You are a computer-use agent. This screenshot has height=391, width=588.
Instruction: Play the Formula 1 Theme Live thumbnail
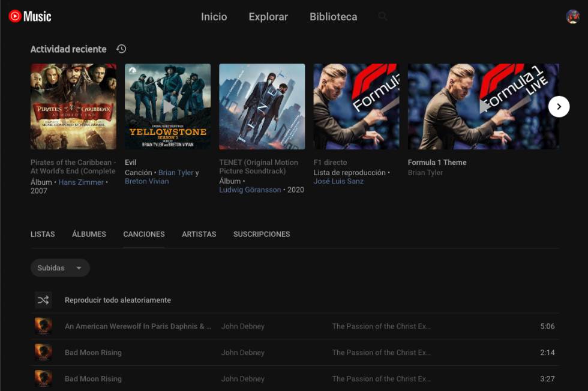coord(484,107)
